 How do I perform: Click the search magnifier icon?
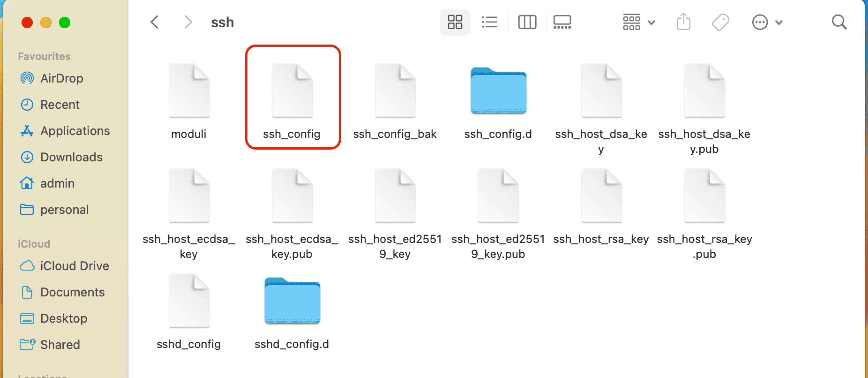[839, 22]
